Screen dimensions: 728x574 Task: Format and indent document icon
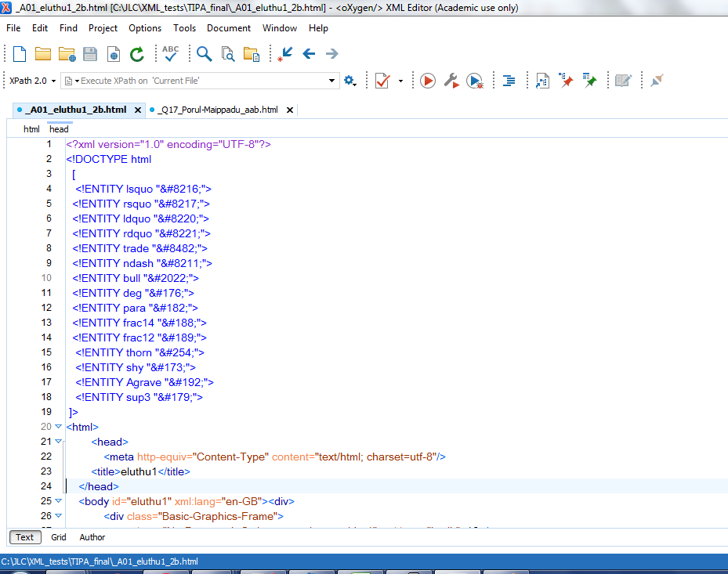509,81
